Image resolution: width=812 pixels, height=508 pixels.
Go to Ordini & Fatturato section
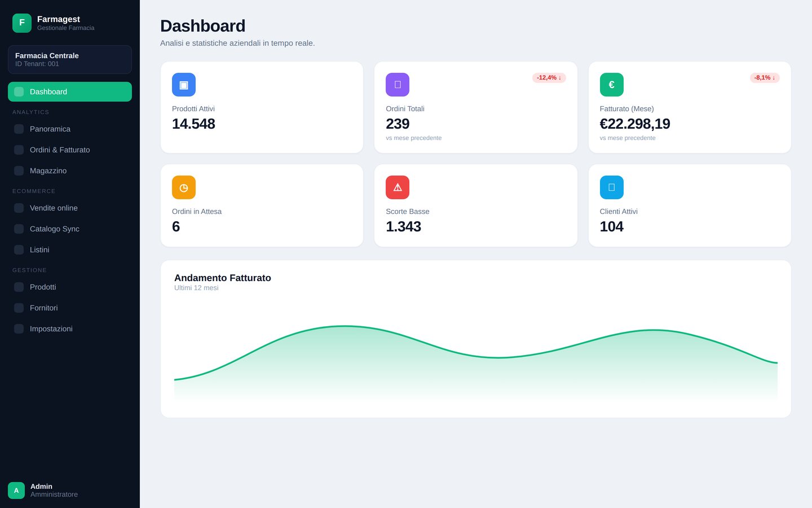(70, 150)
